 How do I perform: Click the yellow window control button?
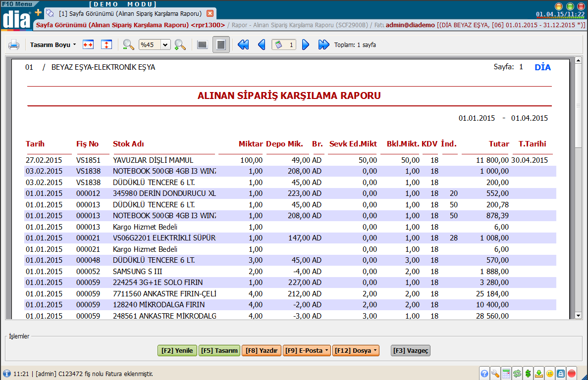pyautogui.click(x=558, y=6)
